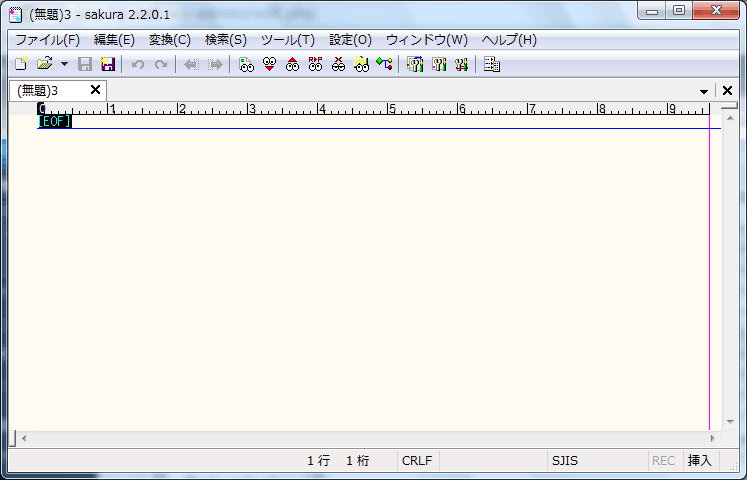Close tab bar via right X button
Screen dimensions: 747x480
pos(727,90)
